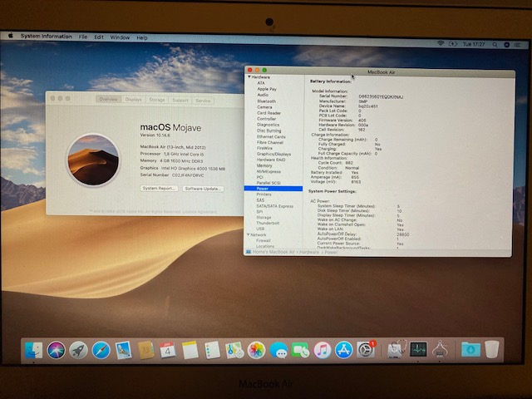Viewport: 532px width, 399px height.
Task: Open iTunes music note icon in Dock
Action: 323,350
